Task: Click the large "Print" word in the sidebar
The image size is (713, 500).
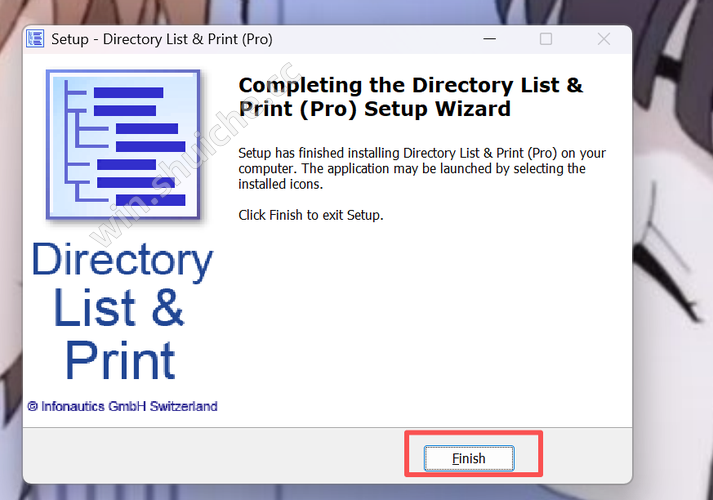Action: (121, 360)
